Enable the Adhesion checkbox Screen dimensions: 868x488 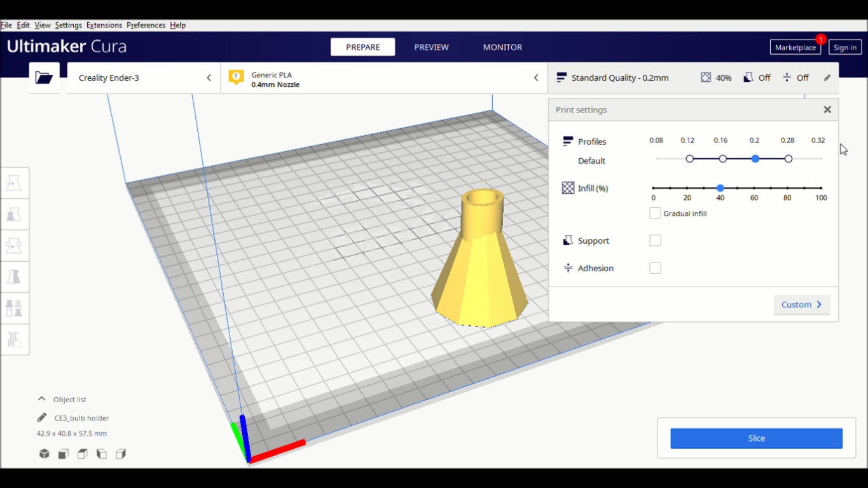(x=655, y=268)
